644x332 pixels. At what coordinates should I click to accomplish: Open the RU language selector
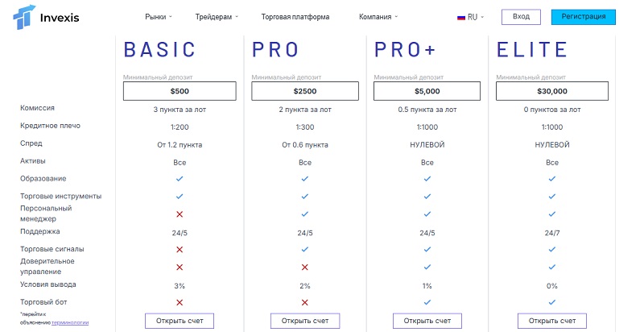click(471, 17)
